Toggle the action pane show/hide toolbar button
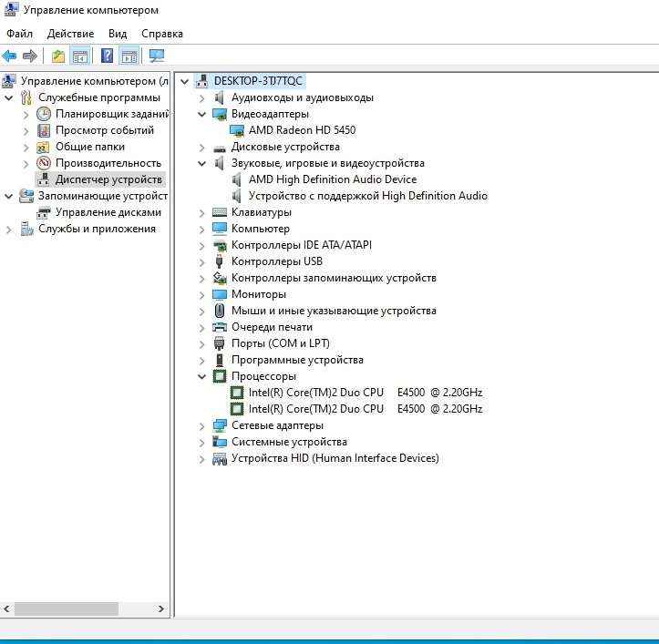This screenshot has width=659, height=644. [129, 56]
